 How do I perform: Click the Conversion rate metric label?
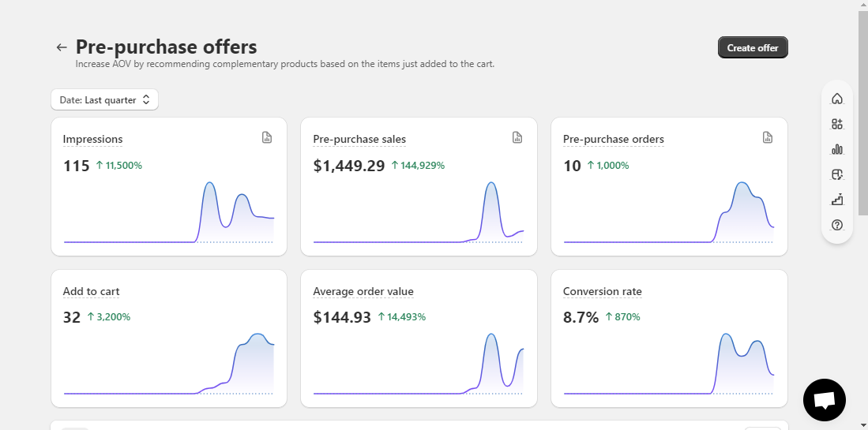point(603,292)
